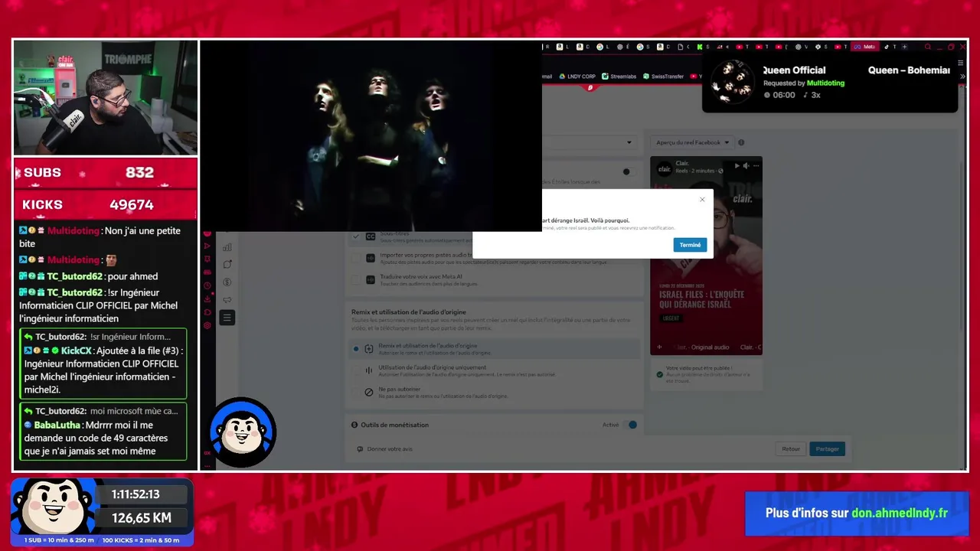
Task: Click the KICKS 49674 counter
Action: pyautogui.click(x=105, y=205)
